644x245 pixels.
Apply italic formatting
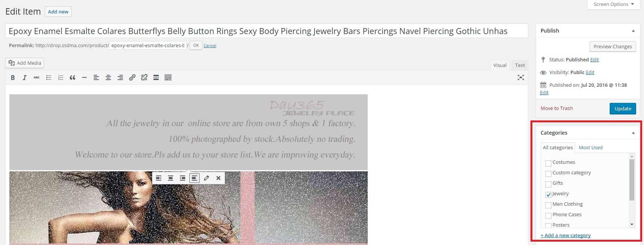[x=25, y=77]
